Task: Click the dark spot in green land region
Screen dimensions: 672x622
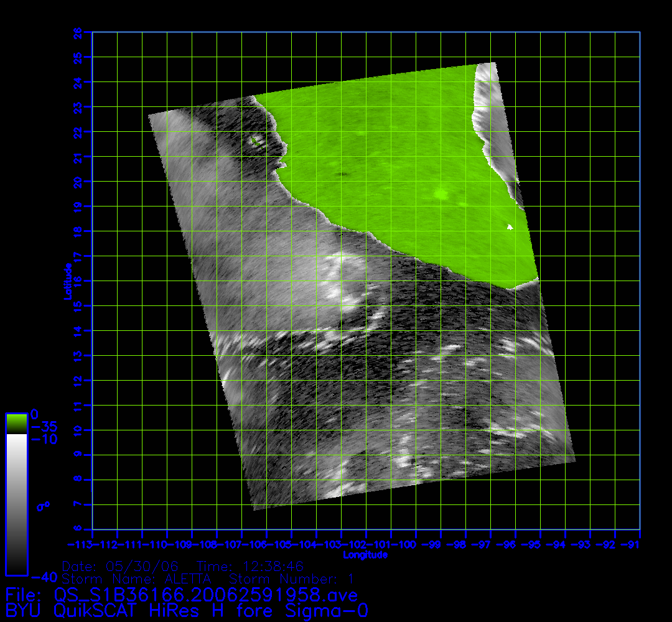Action: (342, 175)
